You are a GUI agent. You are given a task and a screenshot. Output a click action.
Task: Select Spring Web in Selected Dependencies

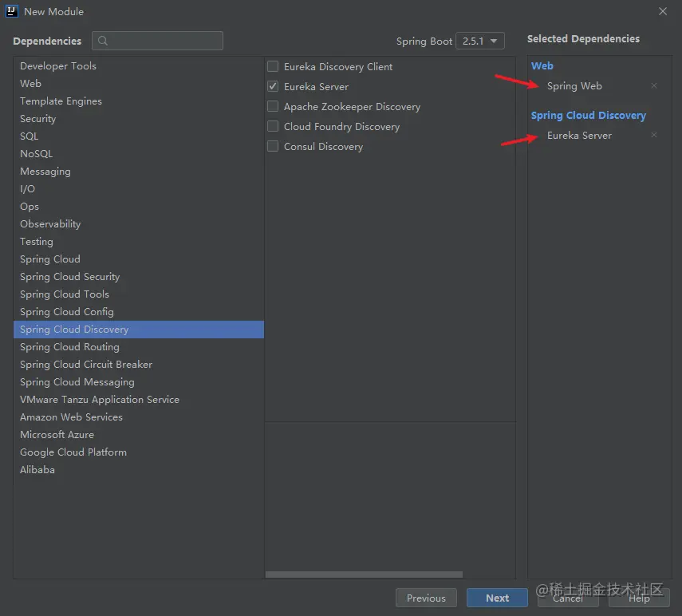tap(574, 86)
